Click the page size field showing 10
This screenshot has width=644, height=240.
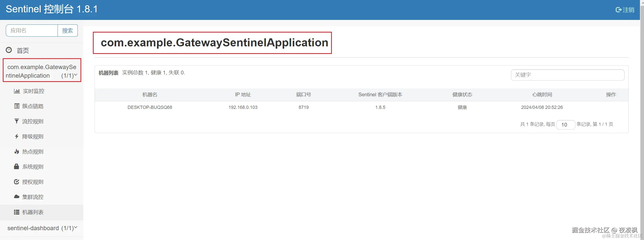566,125
